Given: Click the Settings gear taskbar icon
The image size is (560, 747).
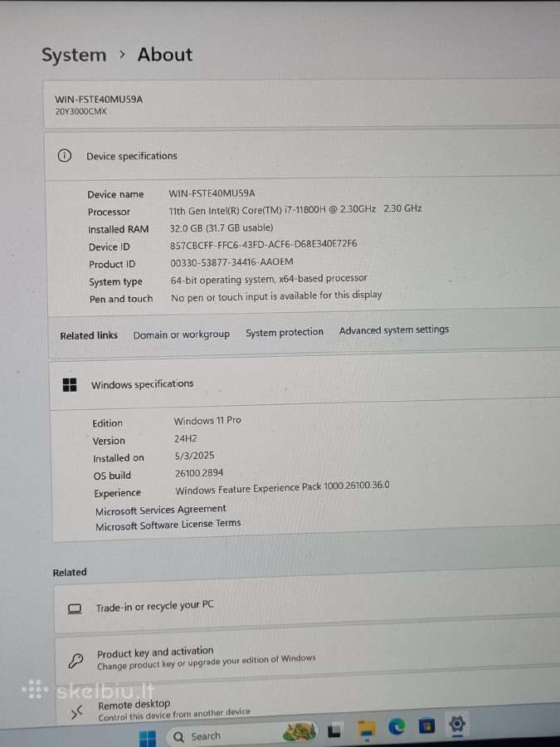Looking at the screenshot, I should coord(456,724).
